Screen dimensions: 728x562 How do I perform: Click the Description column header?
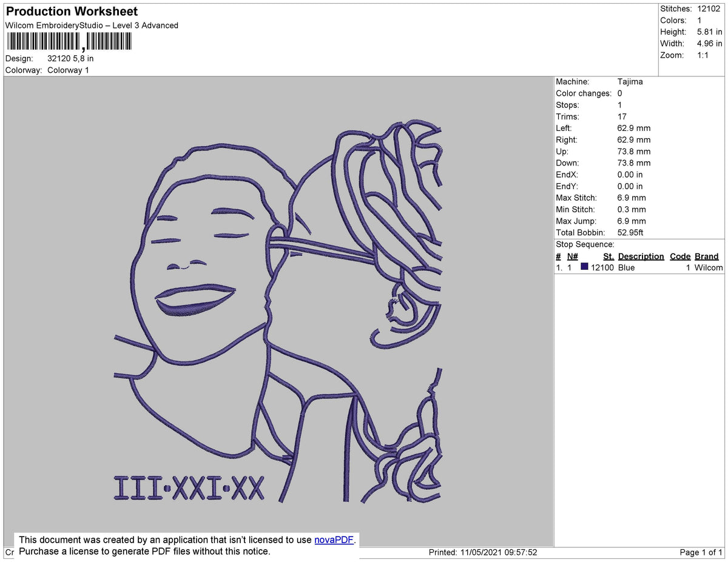(641, 256)
